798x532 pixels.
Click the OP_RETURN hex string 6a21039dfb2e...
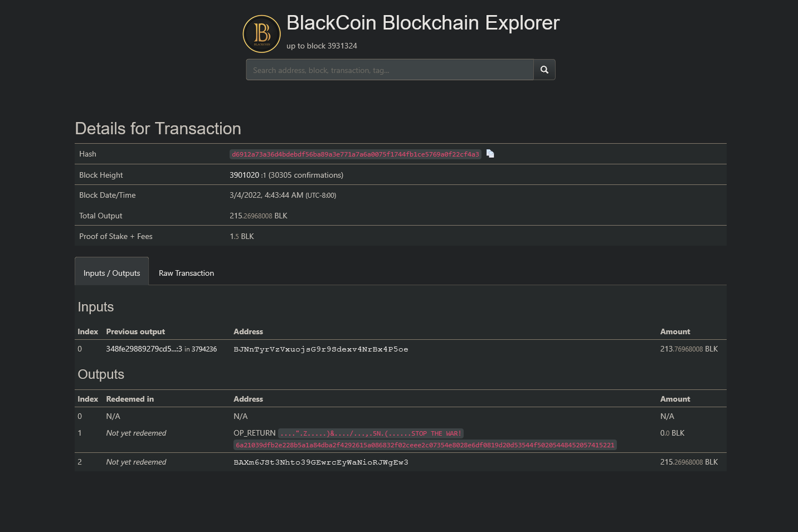(x=425, y=445)
